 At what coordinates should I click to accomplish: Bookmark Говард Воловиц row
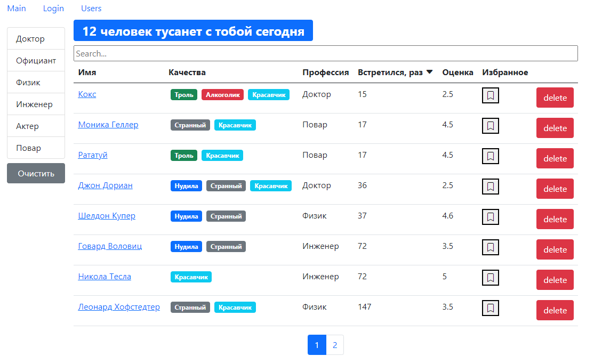[490, 247]
